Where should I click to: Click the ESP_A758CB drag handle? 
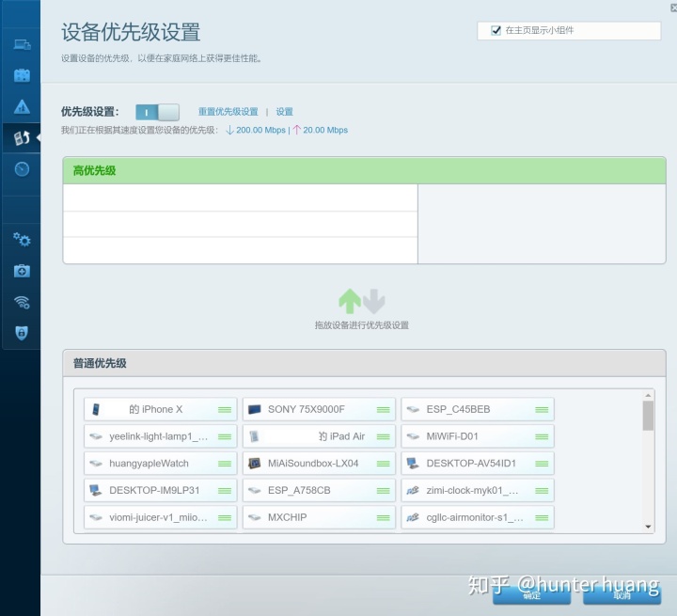coord(384,491)
